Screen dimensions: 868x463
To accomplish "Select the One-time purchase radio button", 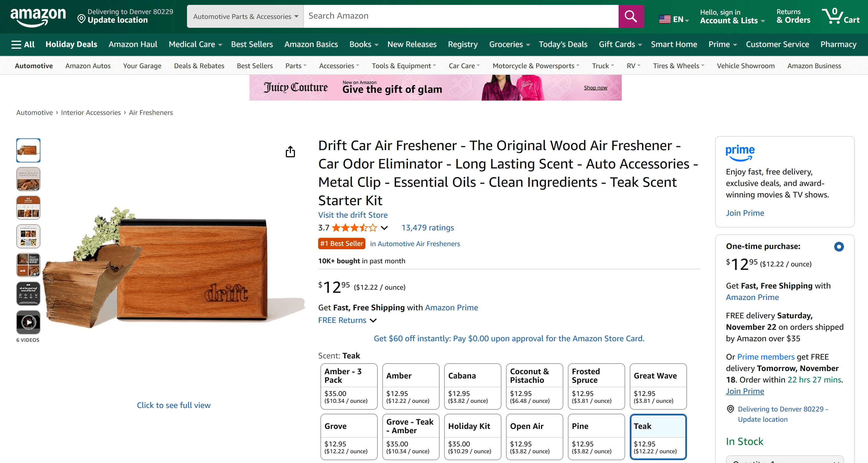I will pos(839,246).
